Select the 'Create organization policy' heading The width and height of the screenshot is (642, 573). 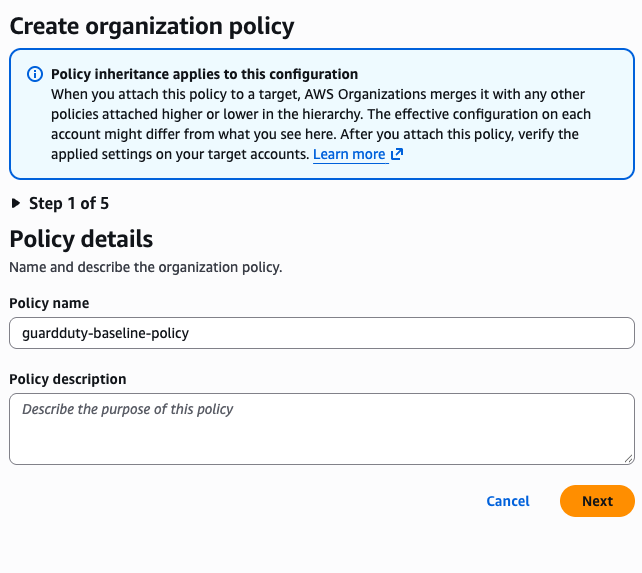click(x=152, y=26)
